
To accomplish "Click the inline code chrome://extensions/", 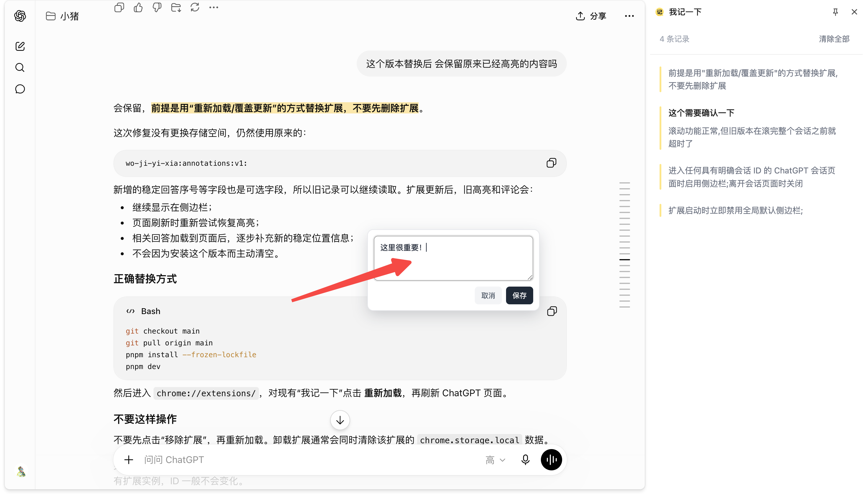I will 206,393.
